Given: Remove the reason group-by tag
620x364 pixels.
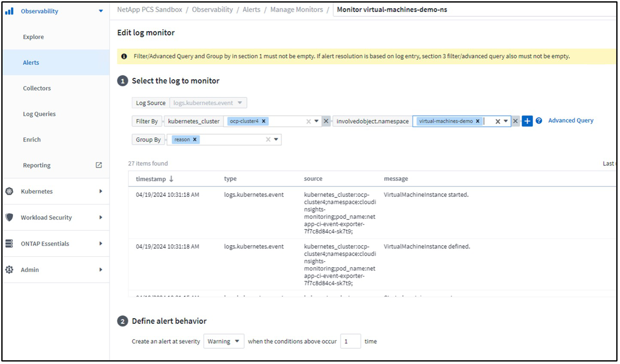Looking at the screenshot, I should coord(195,140).
